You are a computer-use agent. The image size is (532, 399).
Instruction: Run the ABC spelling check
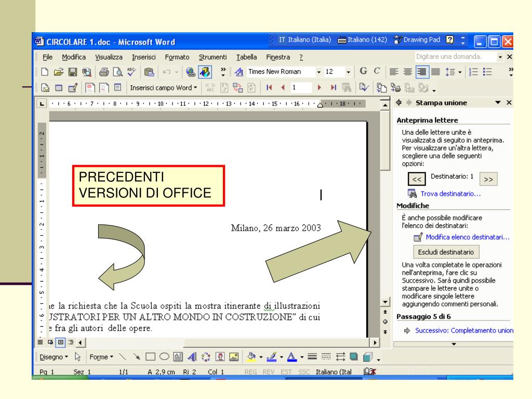(131, 72)
